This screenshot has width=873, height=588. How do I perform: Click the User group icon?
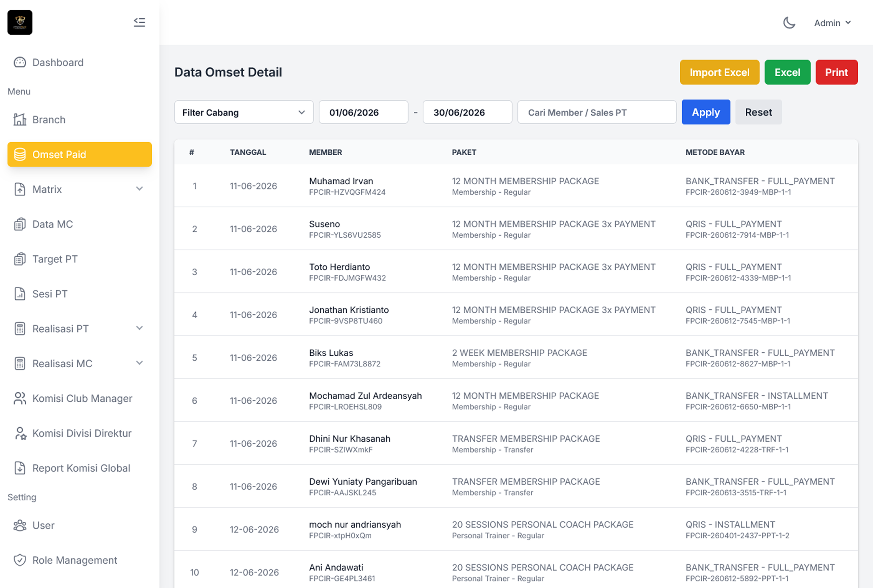[x=20, y=525]
